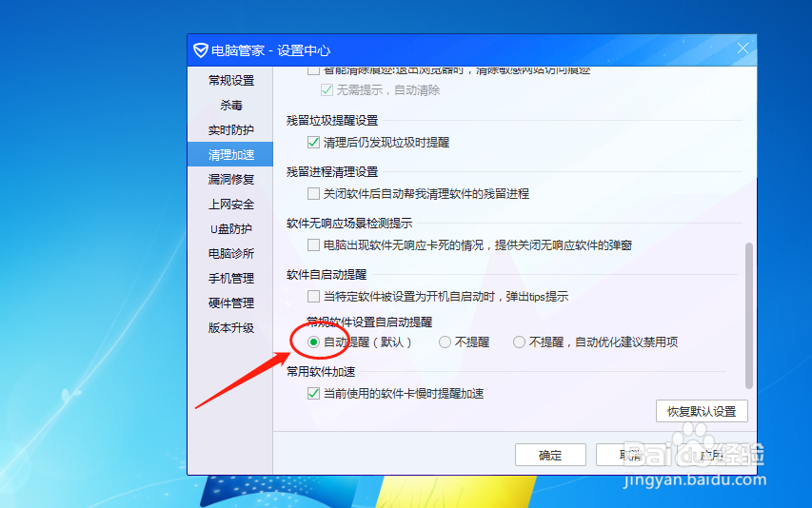Select 不提醒，自动优化建议禁用项 radio

point(519,342)
